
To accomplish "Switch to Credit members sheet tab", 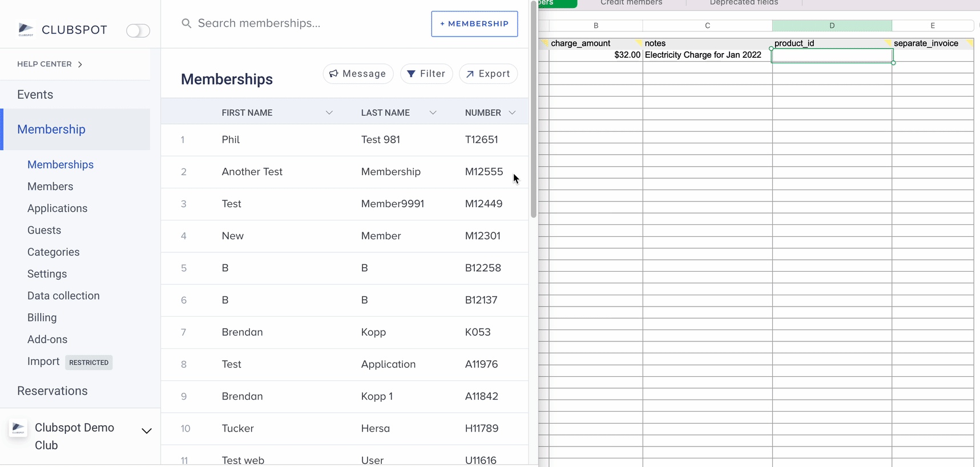I will tap(631, 3).
